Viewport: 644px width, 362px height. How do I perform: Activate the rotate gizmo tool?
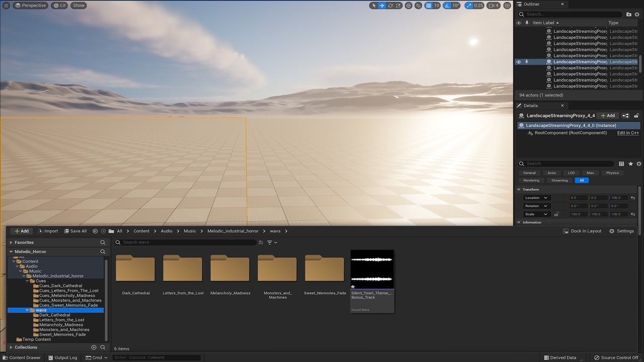[x=390, y=6]
